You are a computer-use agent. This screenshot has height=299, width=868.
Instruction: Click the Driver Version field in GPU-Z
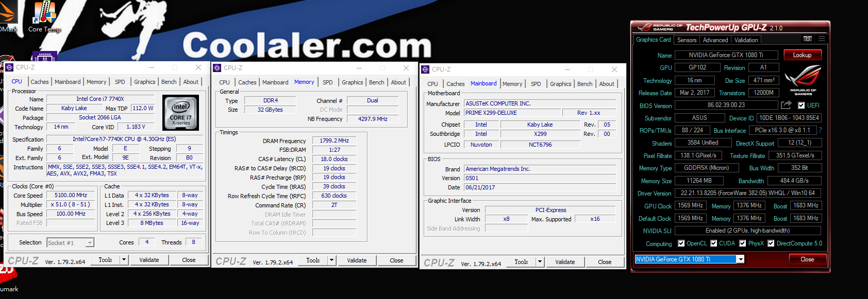[x=748, y=193]
